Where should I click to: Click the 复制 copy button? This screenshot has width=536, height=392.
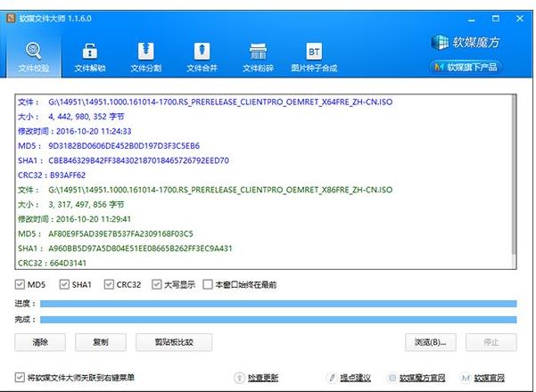(101, 342)
